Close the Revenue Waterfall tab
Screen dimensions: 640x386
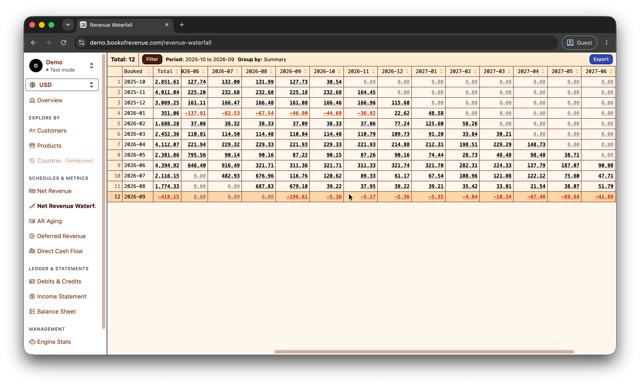tap(167, 25)
